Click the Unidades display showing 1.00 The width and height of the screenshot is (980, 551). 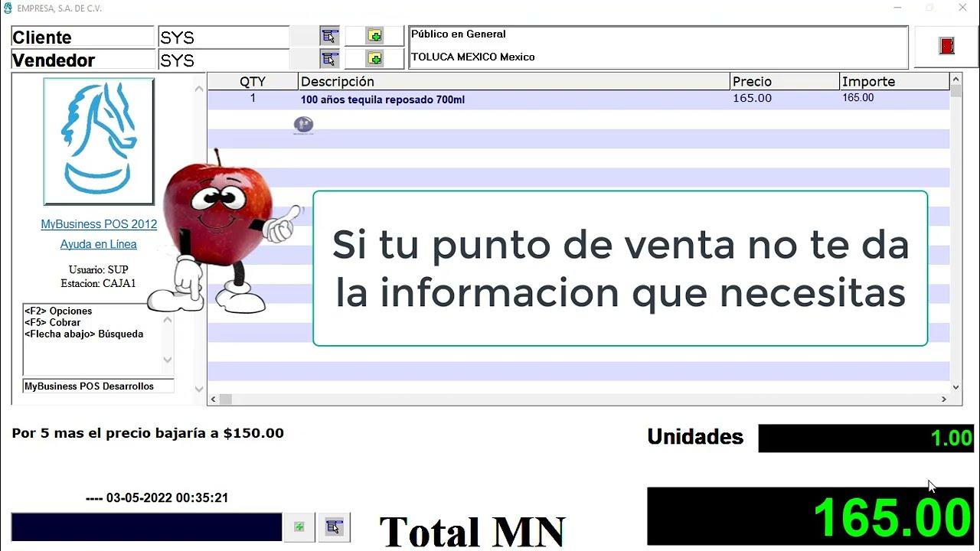(x=866, y=439)
